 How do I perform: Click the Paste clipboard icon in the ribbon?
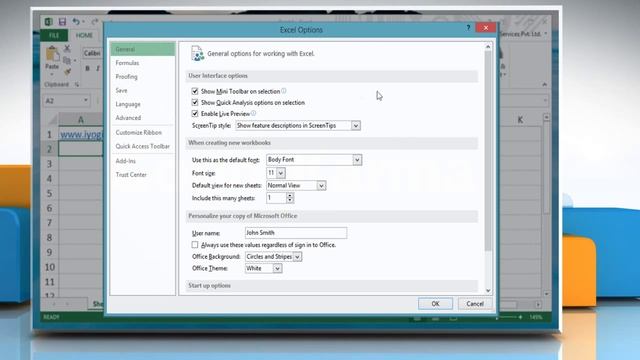pos(52,54)
